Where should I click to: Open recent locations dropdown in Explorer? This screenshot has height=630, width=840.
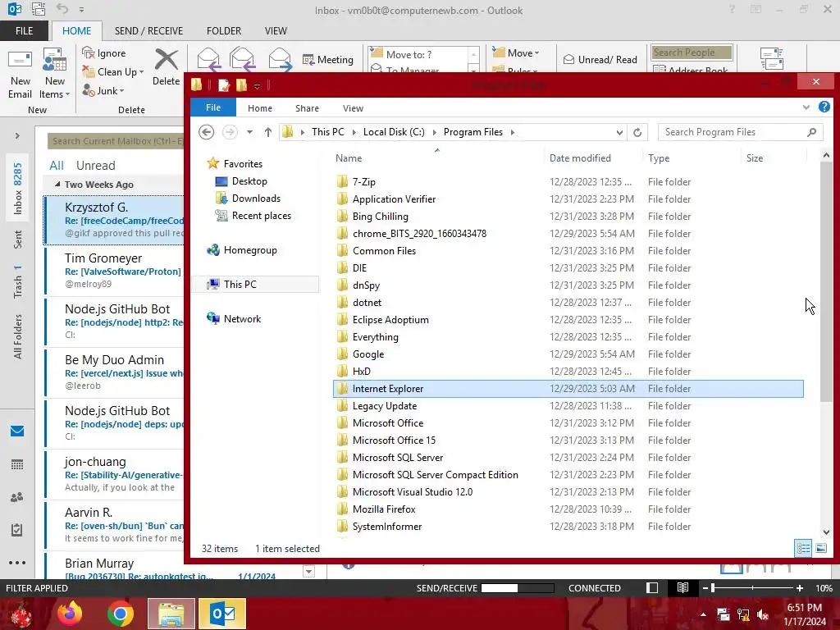coord(249,132)
